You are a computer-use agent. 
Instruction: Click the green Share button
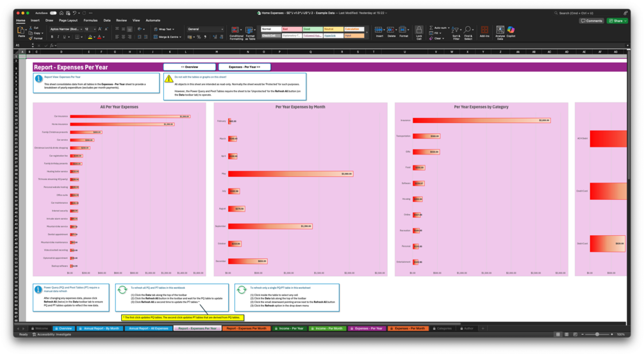[618, 21]
